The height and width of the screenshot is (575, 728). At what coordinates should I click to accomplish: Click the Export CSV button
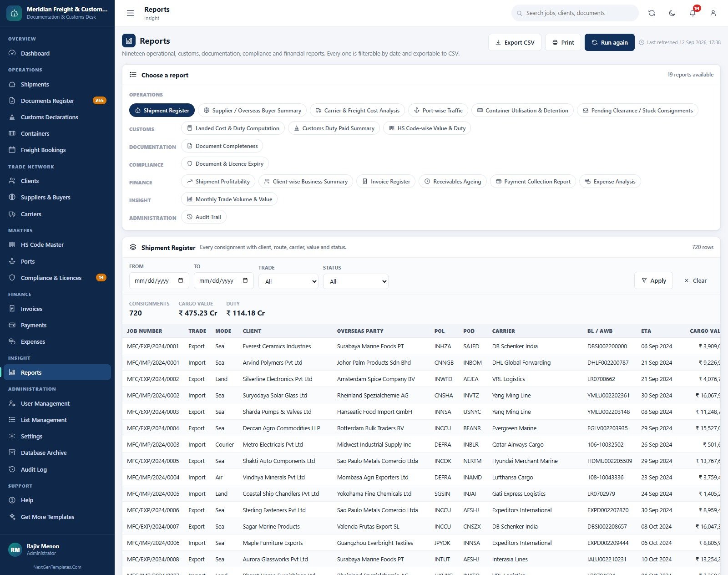pos(515,42)
